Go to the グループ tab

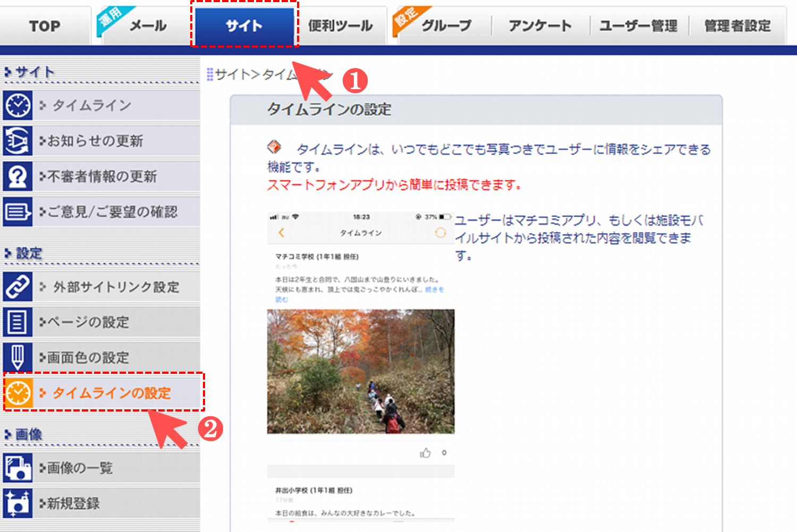coord(446,25)
